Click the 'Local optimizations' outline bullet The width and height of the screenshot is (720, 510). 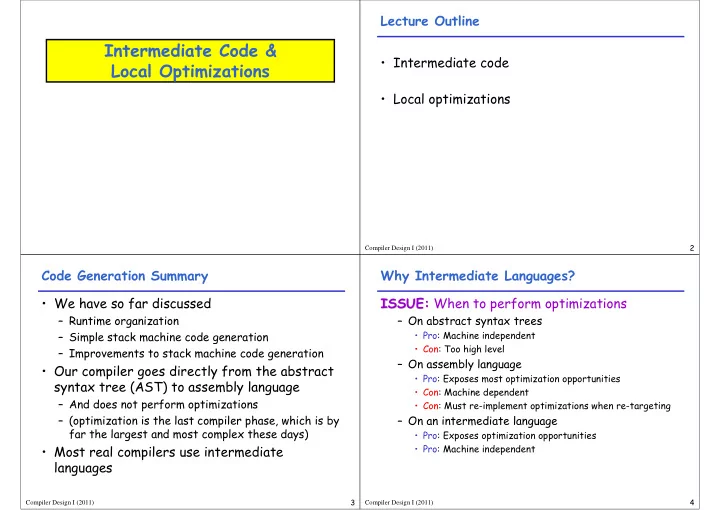451,100
